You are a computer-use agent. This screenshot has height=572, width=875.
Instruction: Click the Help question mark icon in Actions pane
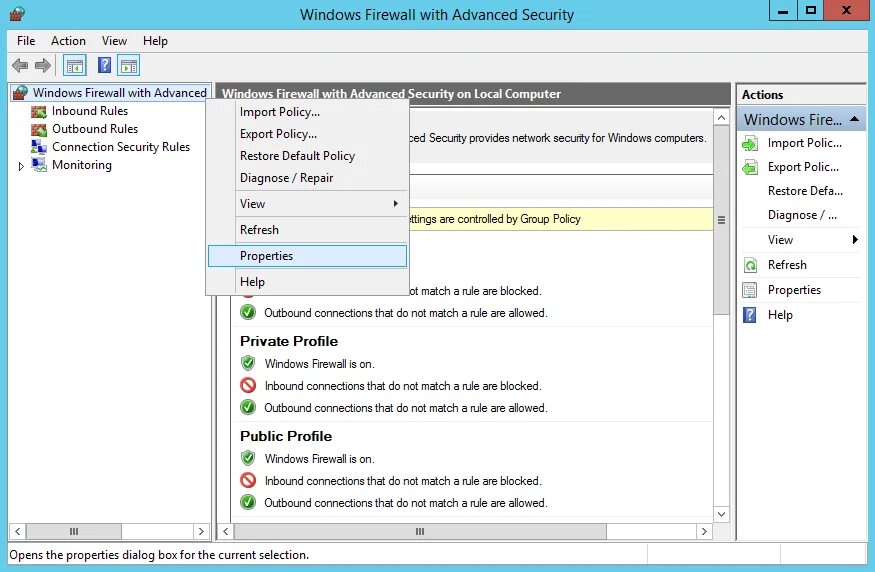tap(750, 315)
